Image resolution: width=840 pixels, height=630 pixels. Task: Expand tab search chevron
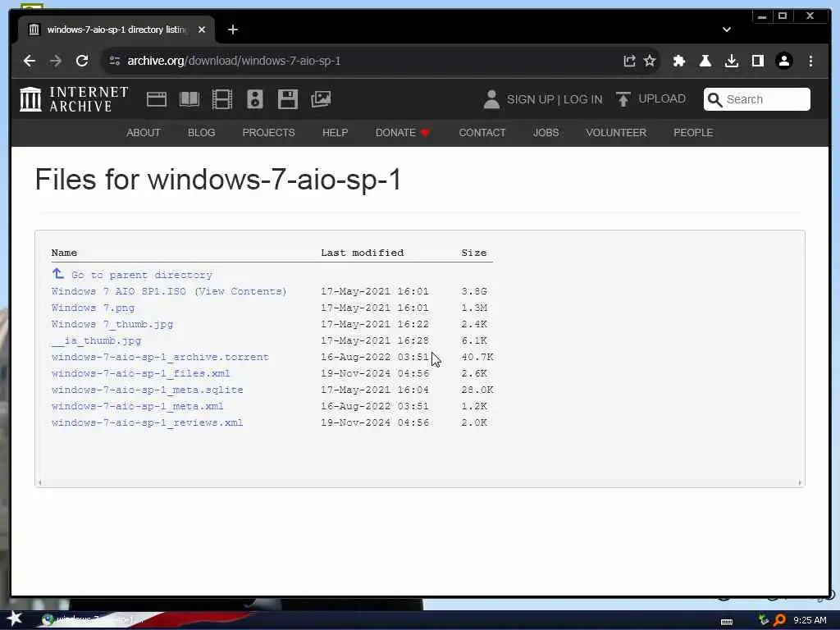click(x=727, y=30)
